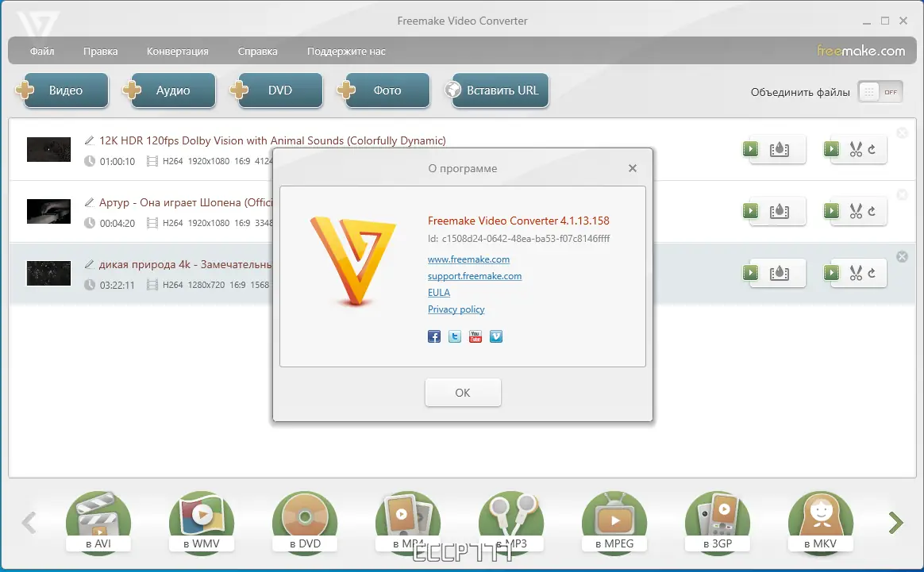This screenshot has width=924, height=572.
Task: Open the watermark preview for Артур video
Action: pos(774,211)
